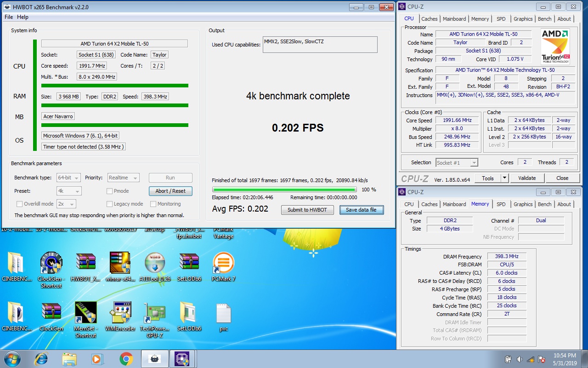Click the Abort / Reset button
The height and width of the screenshot is (368, 588).
point(170,191)
